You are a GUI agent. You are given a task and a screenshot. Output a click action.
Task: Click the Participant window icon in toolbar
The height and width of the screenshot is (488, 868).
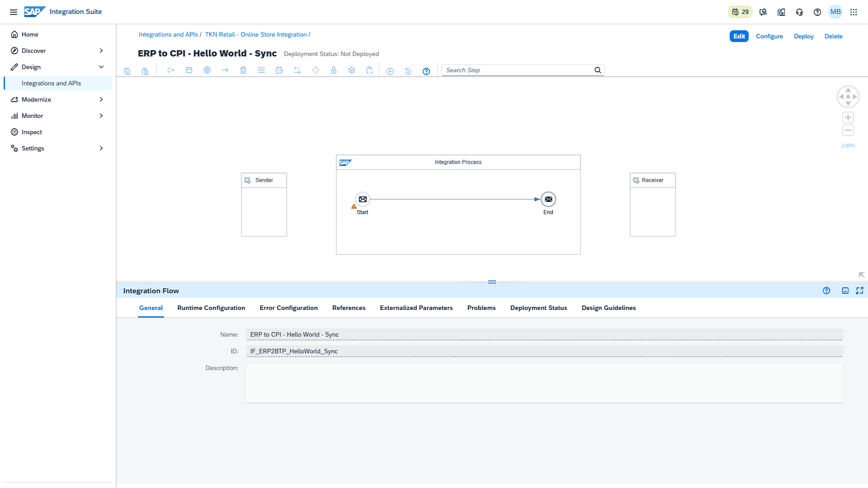[189, 70]
